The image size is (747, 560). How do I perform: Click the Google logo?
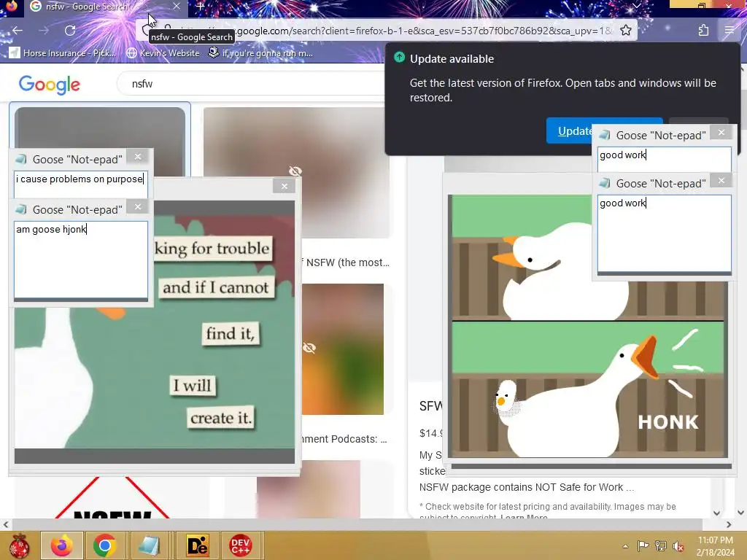point(49,85)
